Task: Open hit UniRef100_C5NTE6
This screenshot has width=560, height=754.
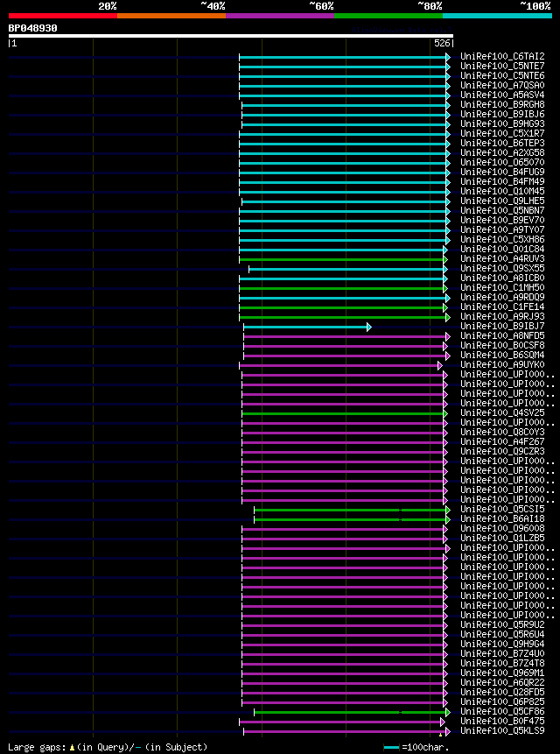Action: [502, 76]
